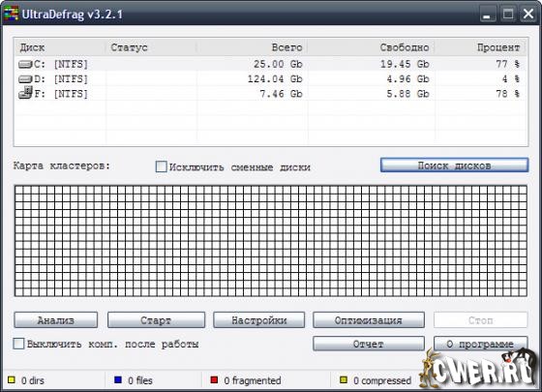542x392 pixels.
Task: Click the 'Анализ' button
Action: tap(56, 320)
